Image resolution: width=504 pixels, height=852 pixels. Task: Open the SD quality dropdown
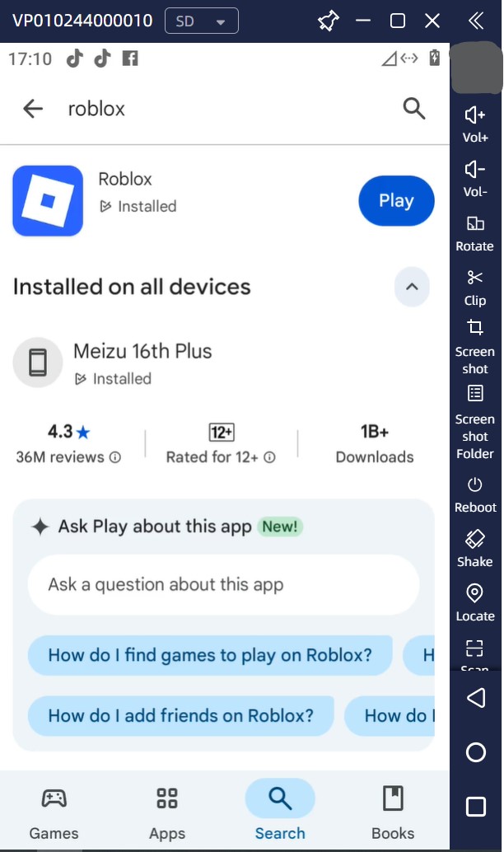tap(202, 21)
